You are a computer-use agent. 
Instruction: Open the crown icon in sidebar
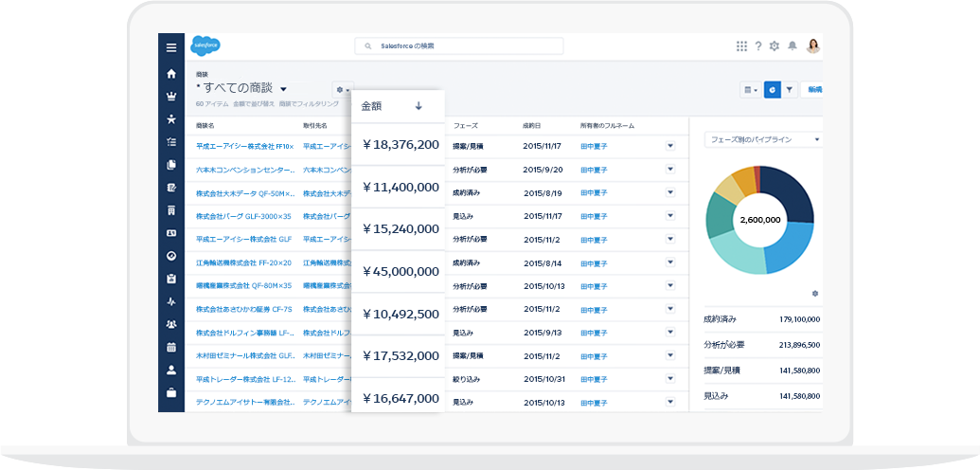click(170, 96)
